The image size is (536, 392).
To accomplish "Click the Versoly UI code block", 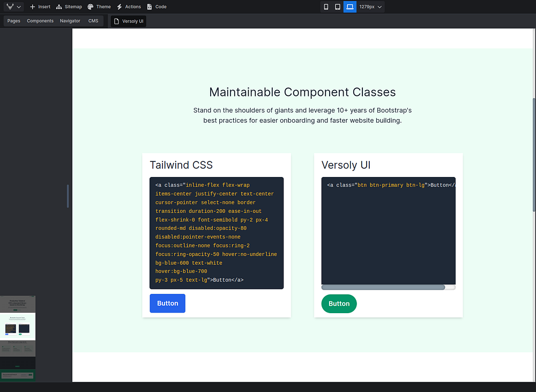I will [388, 231].
